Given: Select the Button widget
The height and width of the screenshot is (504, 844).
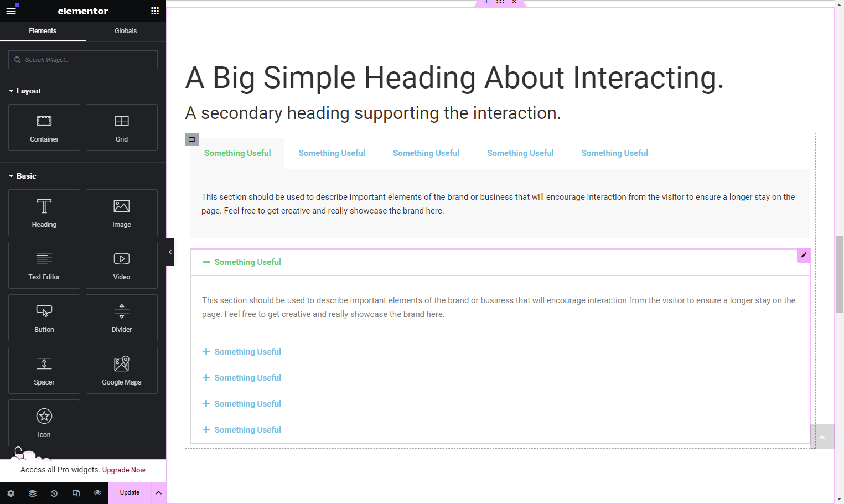Looking at the screenshot, I should point(44,318).
